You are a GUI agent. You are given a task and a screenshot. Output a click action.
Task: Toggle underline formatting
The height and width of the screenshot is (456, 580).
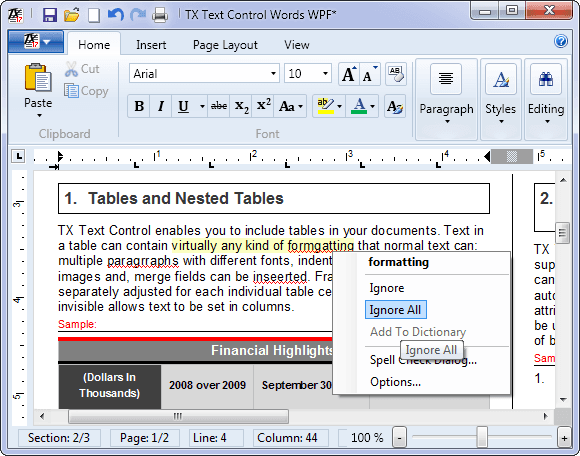183,107
